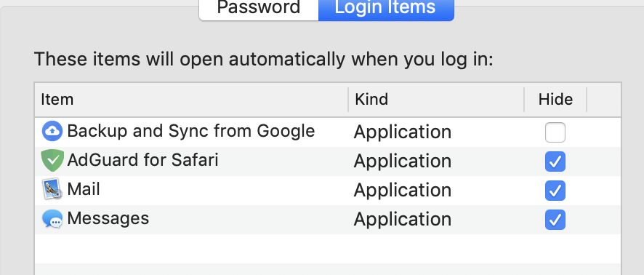
Task: Click the Hide column header
Action: pos(555,100)
